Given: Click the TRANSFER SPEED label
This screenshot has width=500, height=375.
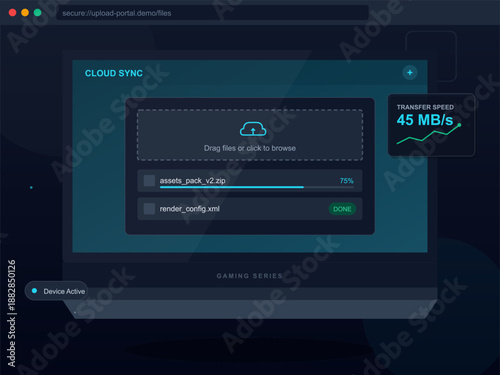Looking at the screenshot, I should (425, 107).
